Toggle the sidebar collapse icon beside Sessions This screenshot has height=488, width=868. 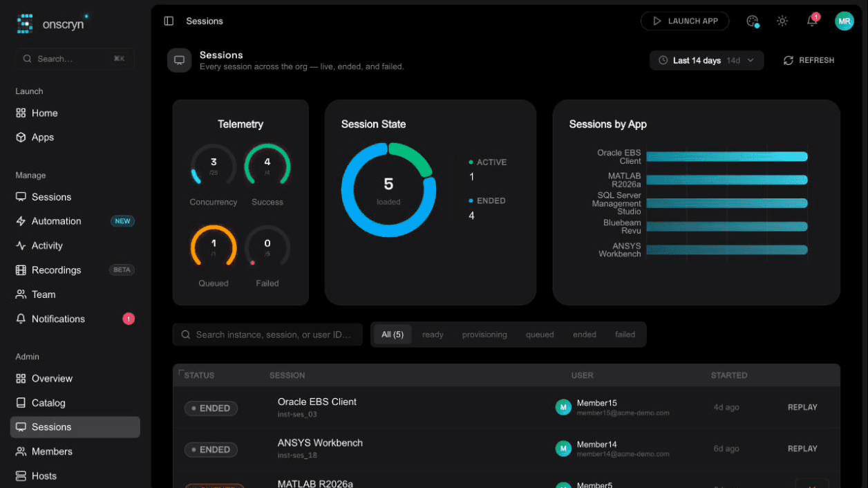click(x=169, y=21)
